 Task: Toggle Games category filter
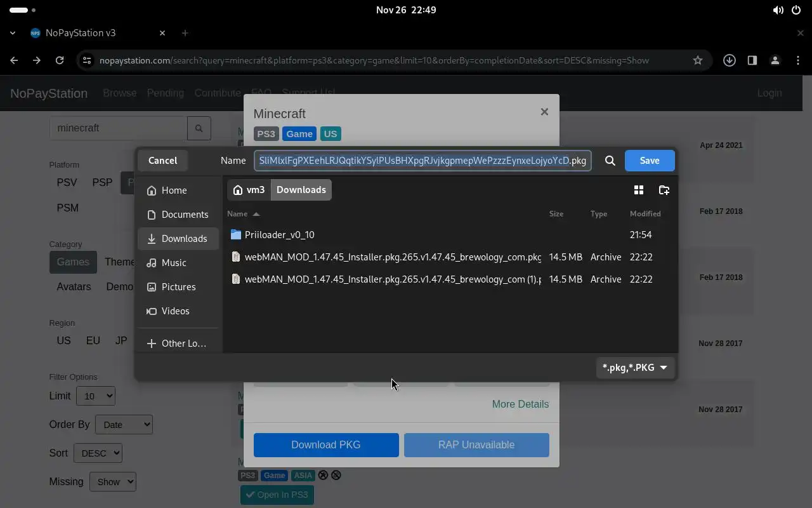[x=73, y=262]
